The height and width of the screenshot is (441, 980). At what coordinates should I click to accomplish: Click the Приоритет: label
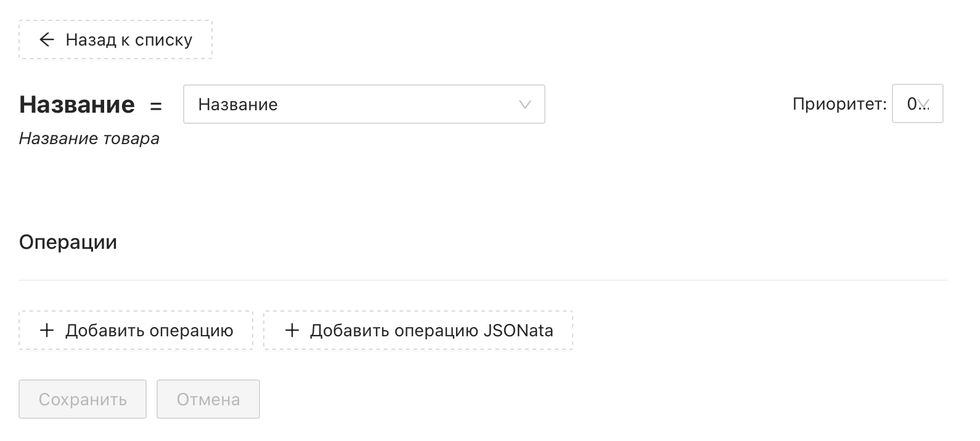839,104
